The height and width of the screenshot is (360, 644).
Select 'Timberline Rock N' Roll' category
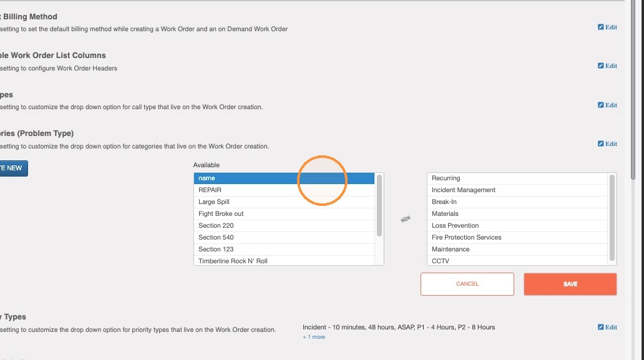(284, 261)
